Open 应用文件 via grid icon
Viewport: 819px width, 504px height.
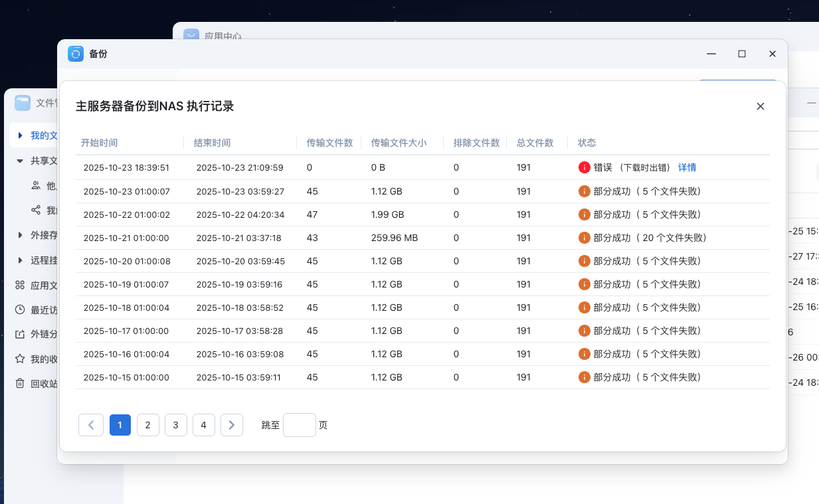[20, 285]
